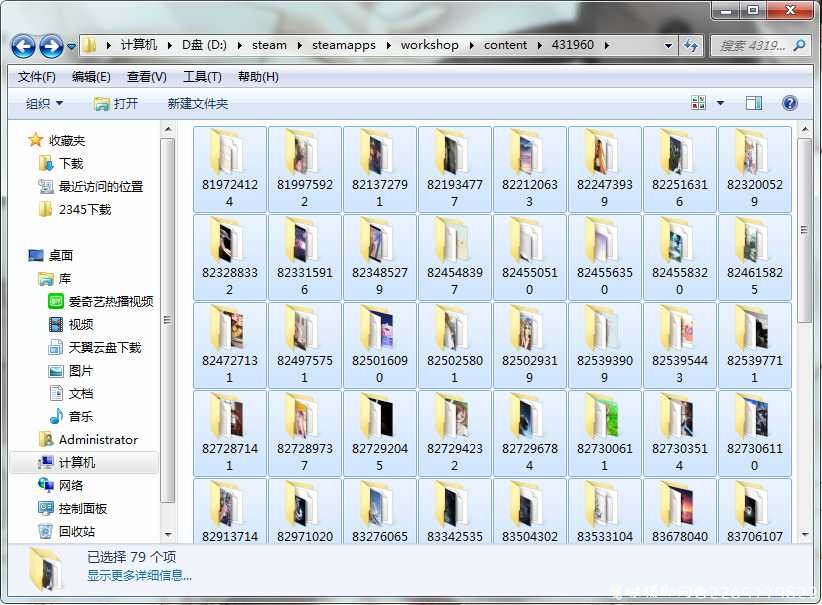Viewport: 822px width, 605px height.
Task: Click 显示更多详细信息 link
Action: [x=139, y=576]
